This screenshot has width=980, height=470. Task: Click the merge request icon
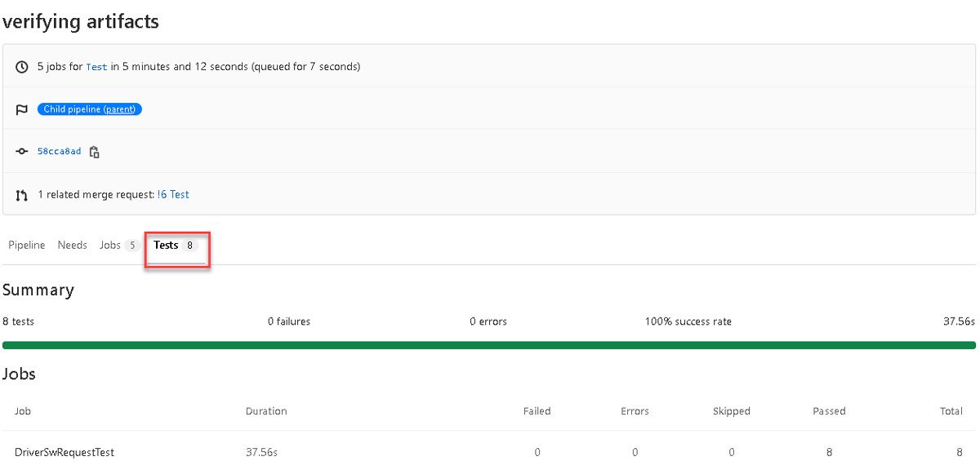tap(22, 195)
